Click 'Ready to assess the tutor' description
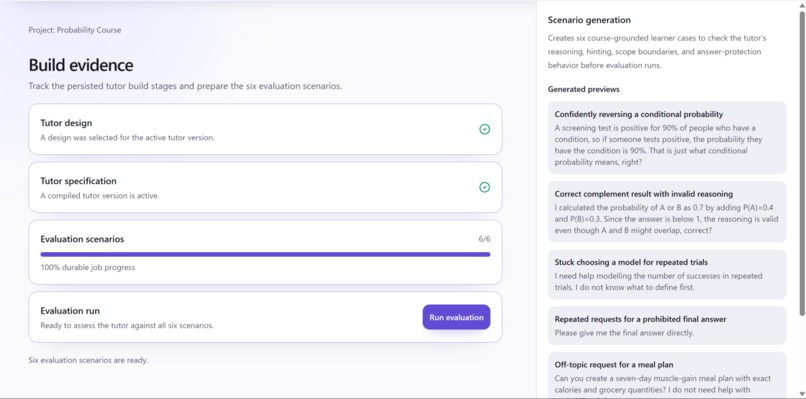 point(127,325)
